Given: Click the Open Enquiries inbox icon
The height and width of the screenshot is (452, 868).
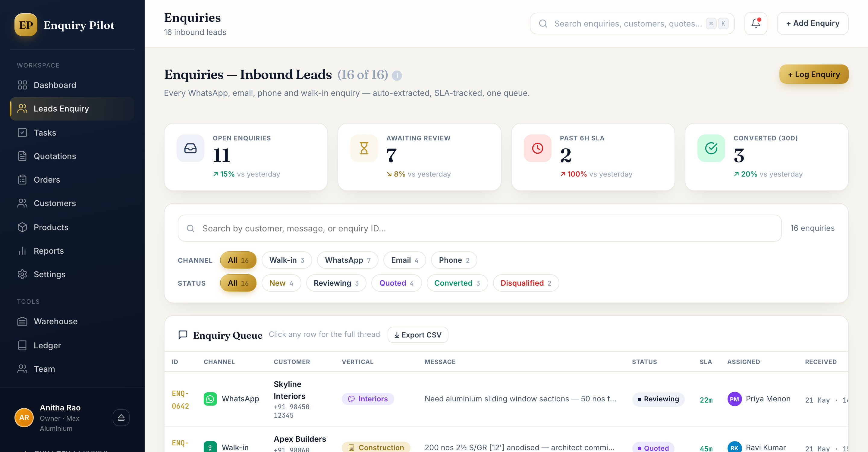Looking at the screenshot, I should click(x=190, y=148).
